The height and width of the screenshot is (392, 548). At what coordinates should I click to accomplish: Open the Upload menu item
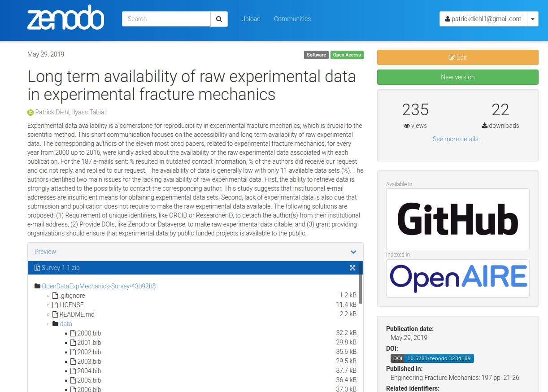251,19
